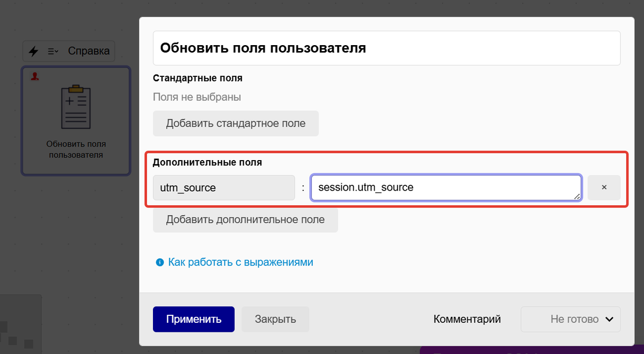The image size is (644, 354).
Task: Click Добавить стандартное поле
Action: pyautogui.click(x=236, y=123)
